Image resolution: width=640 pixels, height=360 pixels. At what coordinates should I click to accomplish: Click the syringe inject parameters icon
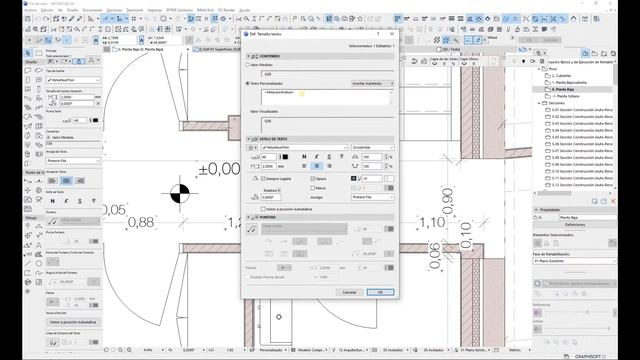point(79,19)
